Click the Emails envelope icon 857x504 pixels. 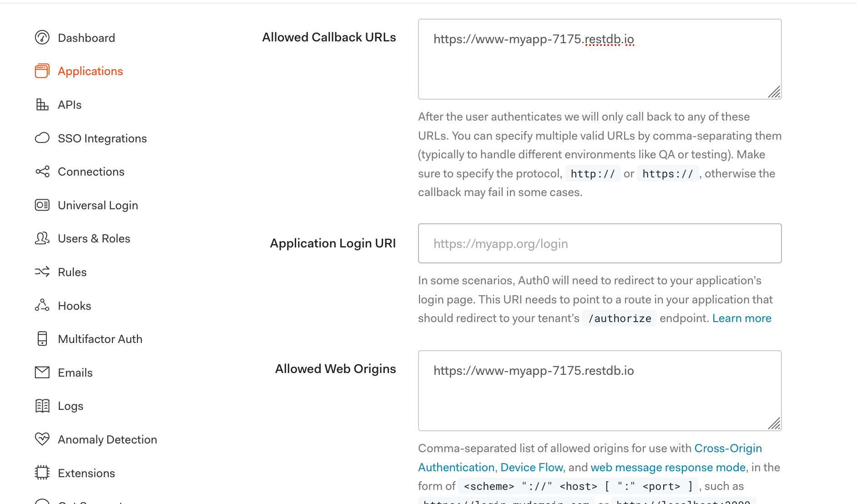tap(42, 373)
